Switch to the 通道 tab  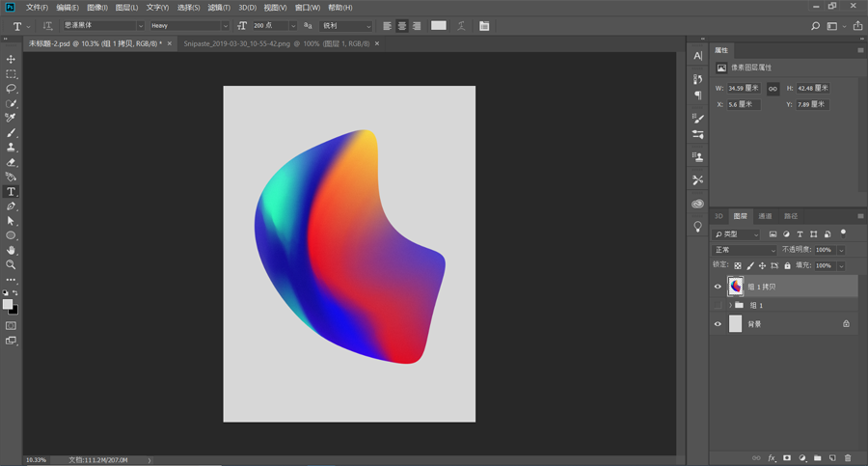coord(765,216)
